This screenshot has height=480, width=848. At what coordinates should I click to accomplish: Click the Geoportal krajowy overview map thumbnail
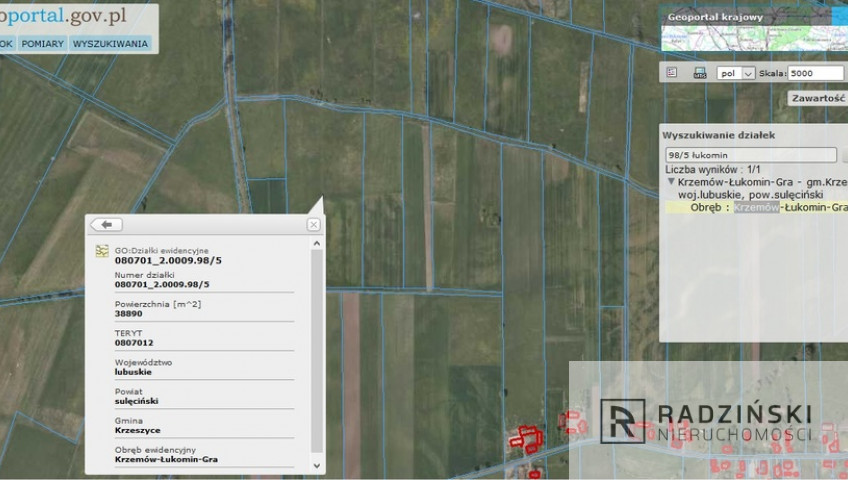(x=754, y=38)
